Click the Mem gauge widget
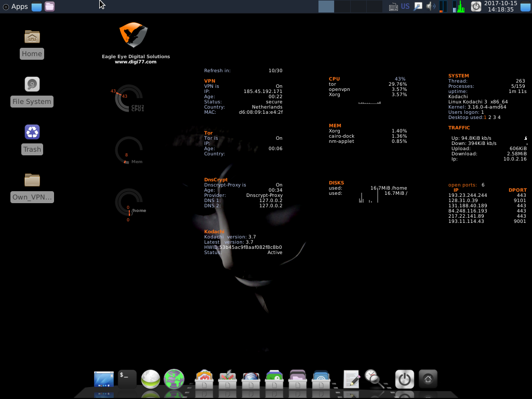Image resolution: width=532 pixels, height=399 pixels. click(x=129, y=151)
